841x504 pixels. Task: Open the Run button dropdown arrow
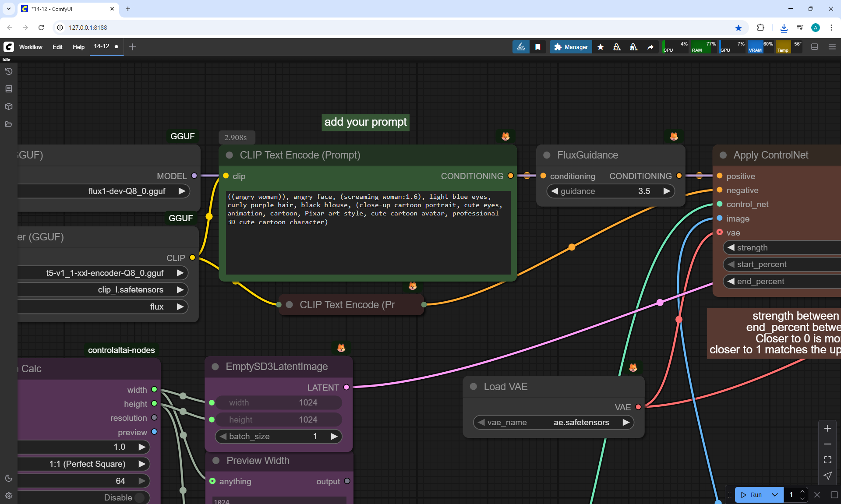tap(774, 495)
